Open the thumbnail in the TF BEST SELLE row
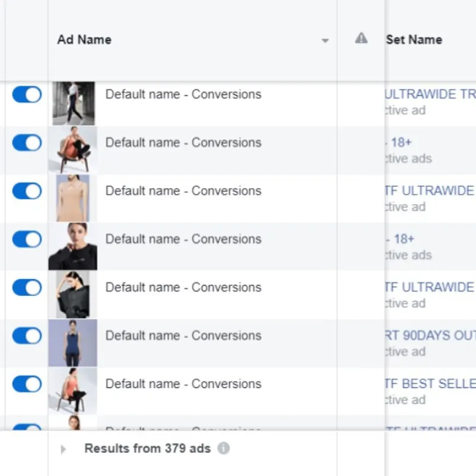 point(73,392)
